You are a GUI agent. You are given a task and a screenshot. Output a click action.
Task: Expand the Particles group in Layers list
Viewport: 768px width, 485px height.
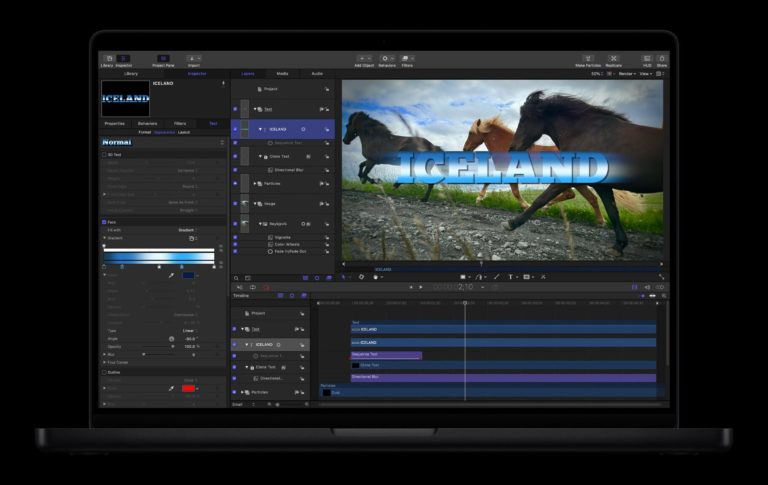click(255, 184)
